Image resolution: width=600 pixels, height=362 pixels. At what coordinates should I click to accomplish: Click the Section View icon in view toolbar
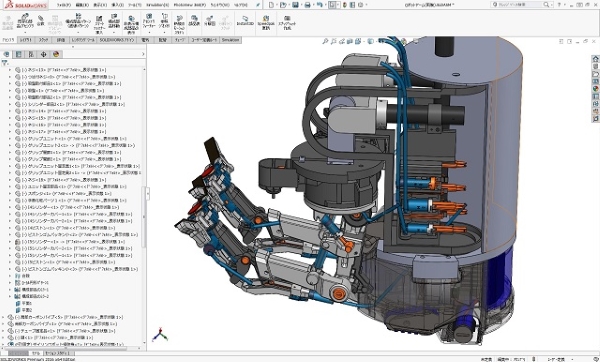[350, 41]
